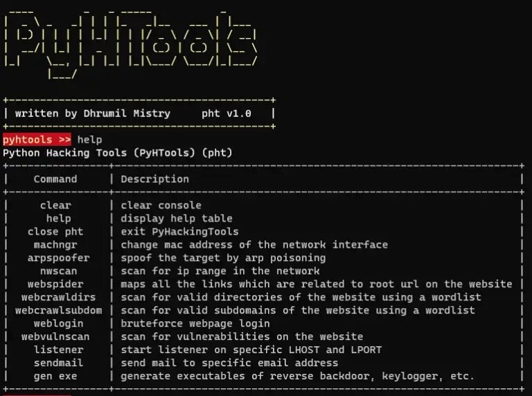Click the Command column header
Viewport: 532px width, 396px height.
pos(55,179)
